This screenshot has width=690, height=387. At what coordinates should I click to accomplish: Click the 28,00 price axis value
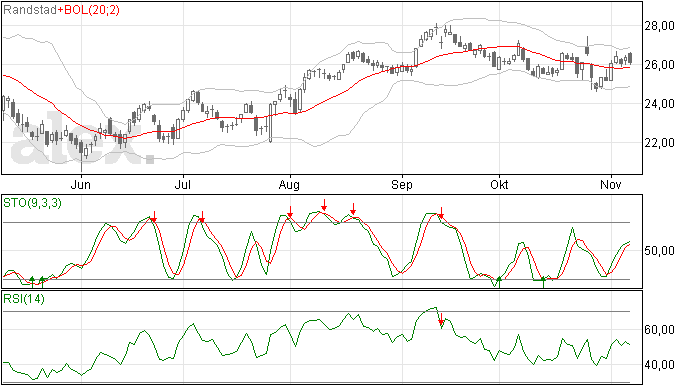coord(659,26)
